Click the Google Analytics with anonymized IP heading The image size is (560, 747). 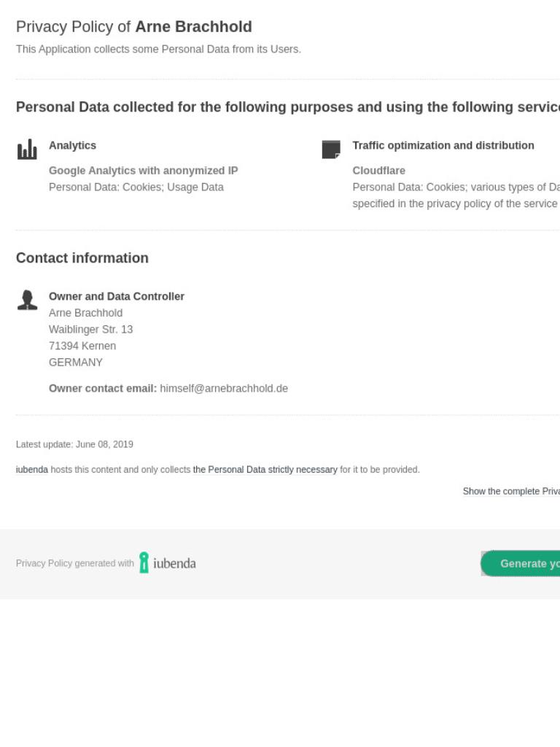[x=144, y=171]
